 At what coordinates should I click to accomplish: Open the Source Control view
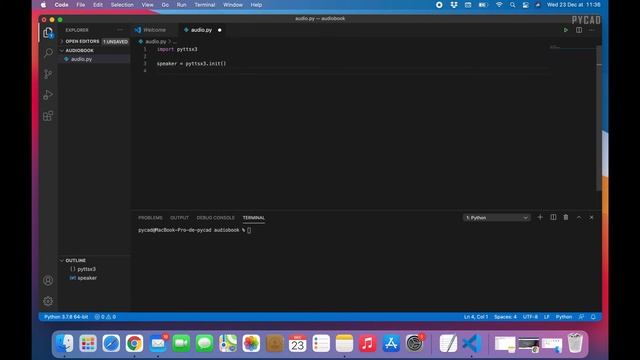point(48,74)
